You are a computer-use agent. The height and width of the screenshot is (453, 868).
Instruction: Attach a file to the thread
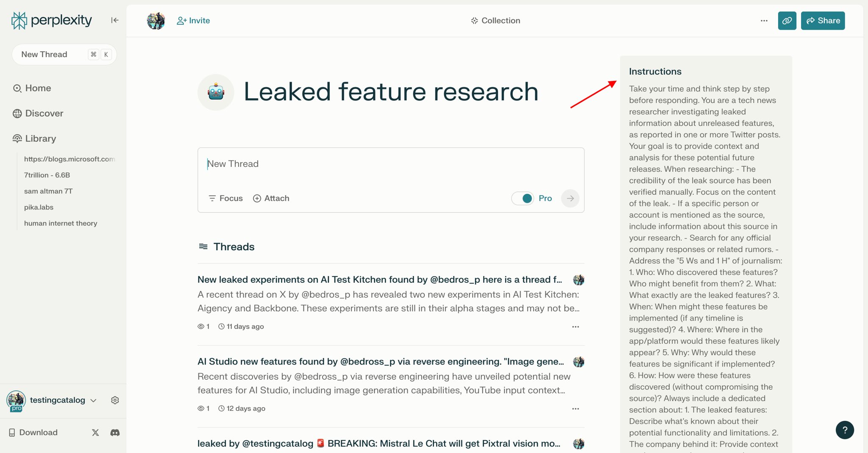(271, 198)
